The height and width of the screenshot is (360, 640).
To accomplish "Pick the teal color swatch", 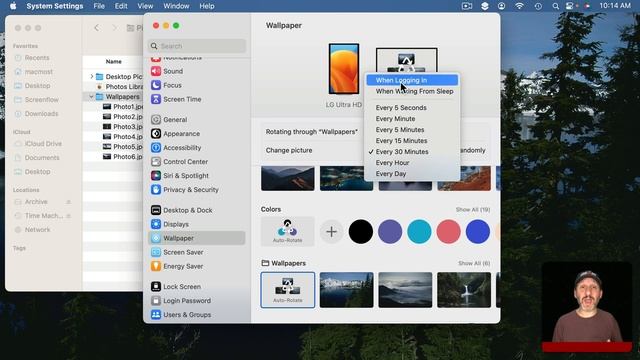I will (x=419, y=231).
